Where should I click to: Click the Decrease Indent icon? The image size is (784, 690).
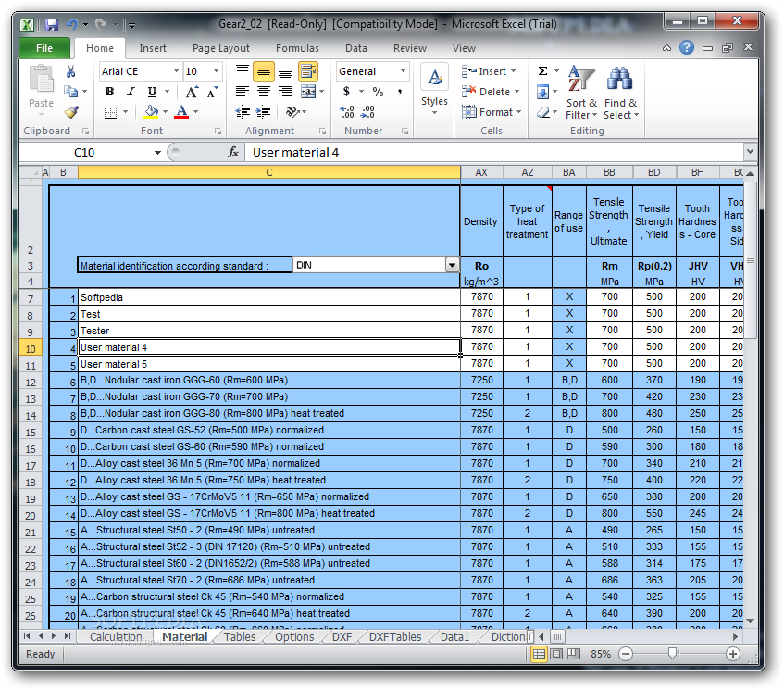pos(243,111)
